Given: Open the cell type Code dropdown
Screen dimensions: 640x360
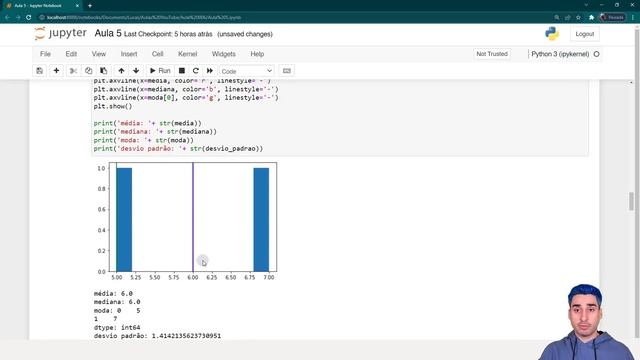Looking at the screenshot, I should pos(246,71).
